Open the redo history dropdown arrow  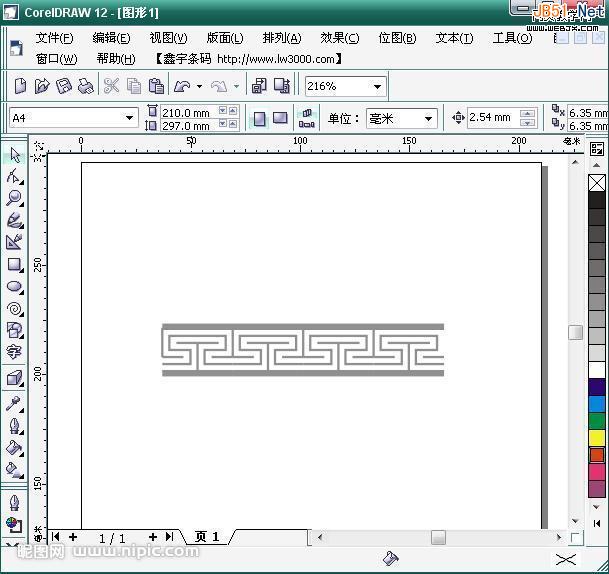click(236, 86)
